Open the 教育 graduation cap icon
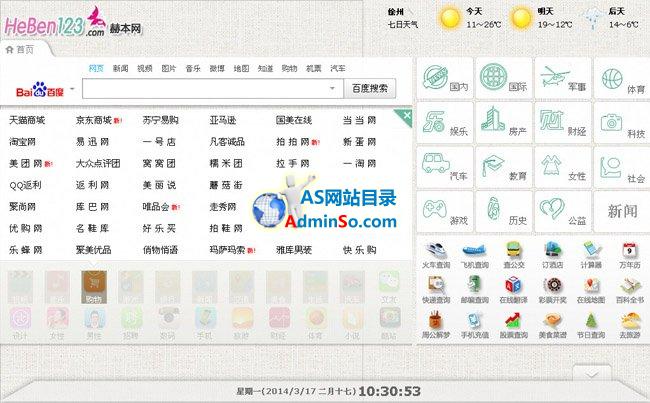The image size is (650, 403). [x=504, y=167]
